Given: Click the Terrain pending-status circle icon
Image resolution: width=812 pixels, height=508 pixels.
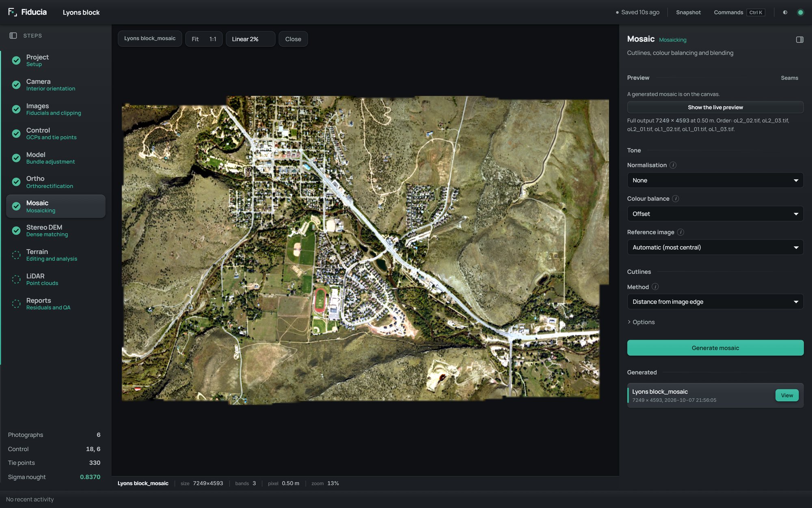Looking at the screenshot, I should pyautogui.click(x=16, y=255).
